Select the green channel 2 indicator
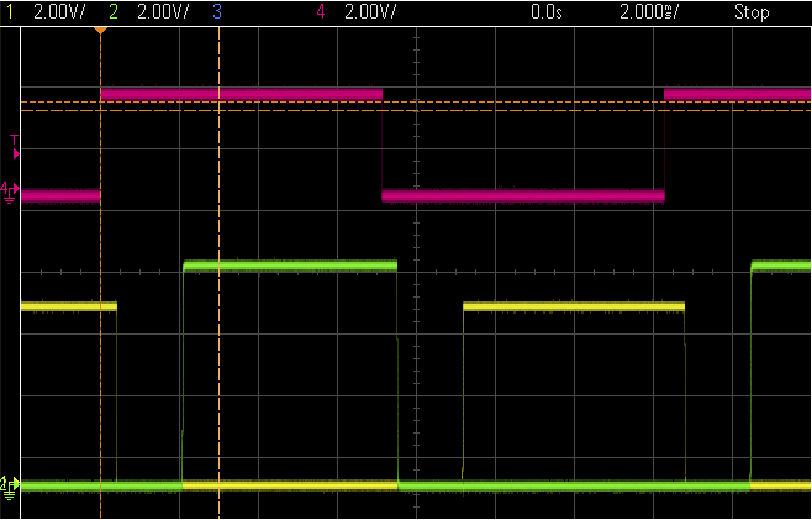 point(113,12)
